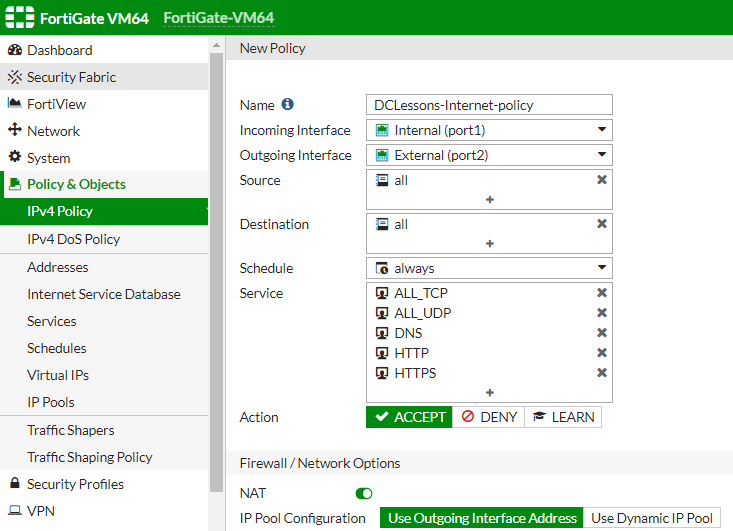Screen dimensions: 733x531
Task: Expand Security Fabric menu
Action: tap(104, 77)
